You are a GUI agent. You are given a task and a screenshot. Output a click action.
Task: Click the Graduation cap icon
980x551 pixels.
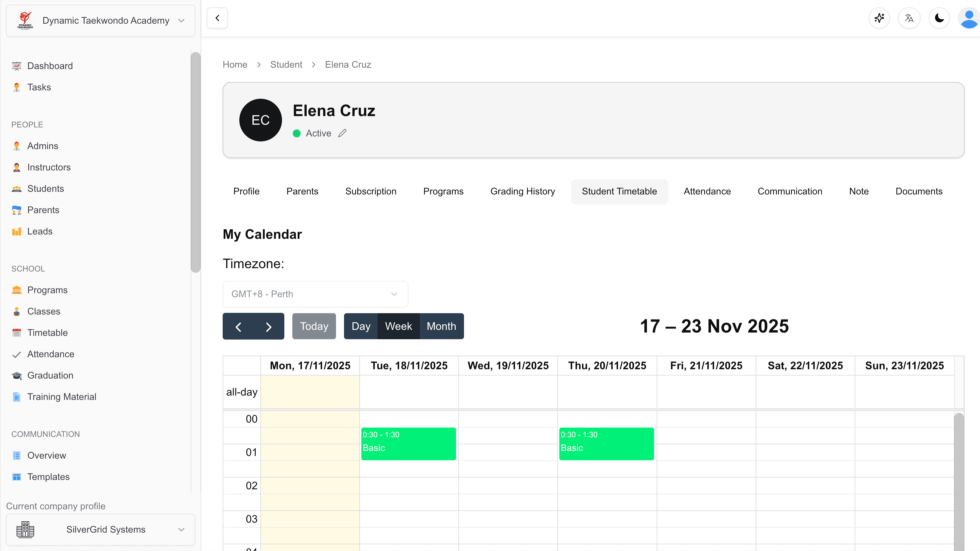16,376
